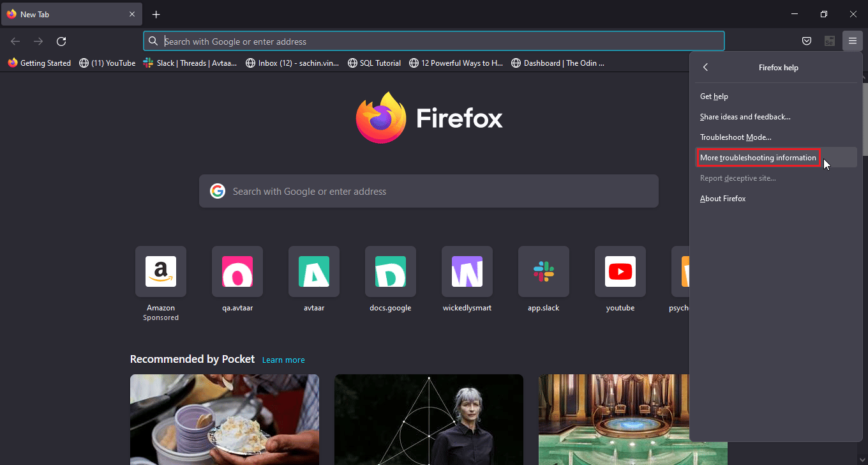Close the New Tab tab
868x465 pixels.
click(132, 14)
